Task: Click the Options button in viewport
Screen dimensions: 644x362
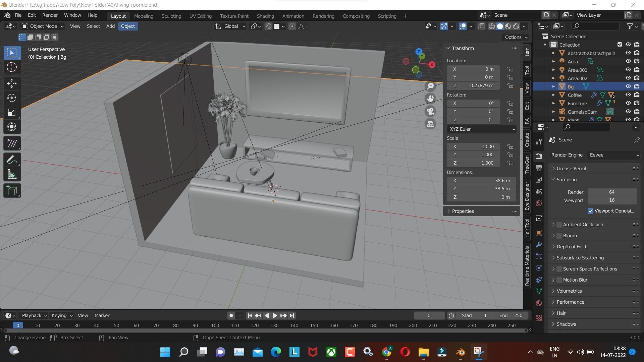Action: [x=516, y=37]
